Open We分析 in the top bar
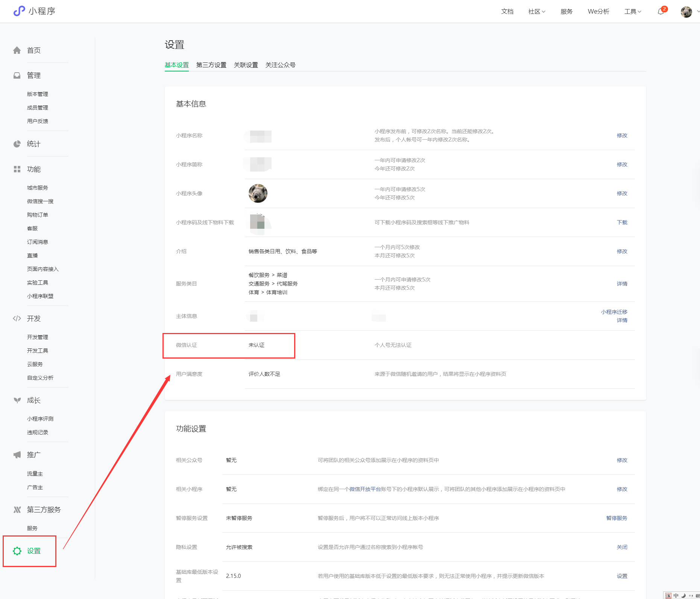Image resolution: width=700 pixels, height=599 pixels. [x=598, y=12]
